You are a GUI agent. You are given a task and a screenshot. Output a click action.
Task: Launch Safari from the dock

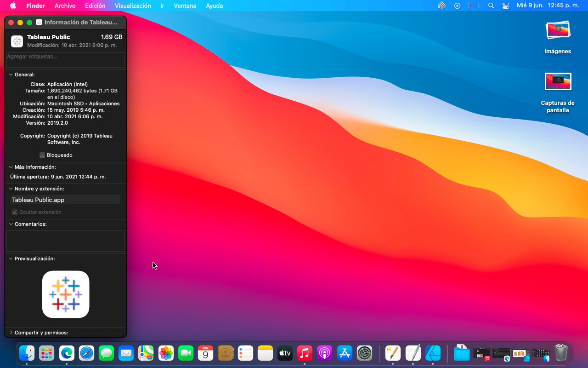coord(86,353)
